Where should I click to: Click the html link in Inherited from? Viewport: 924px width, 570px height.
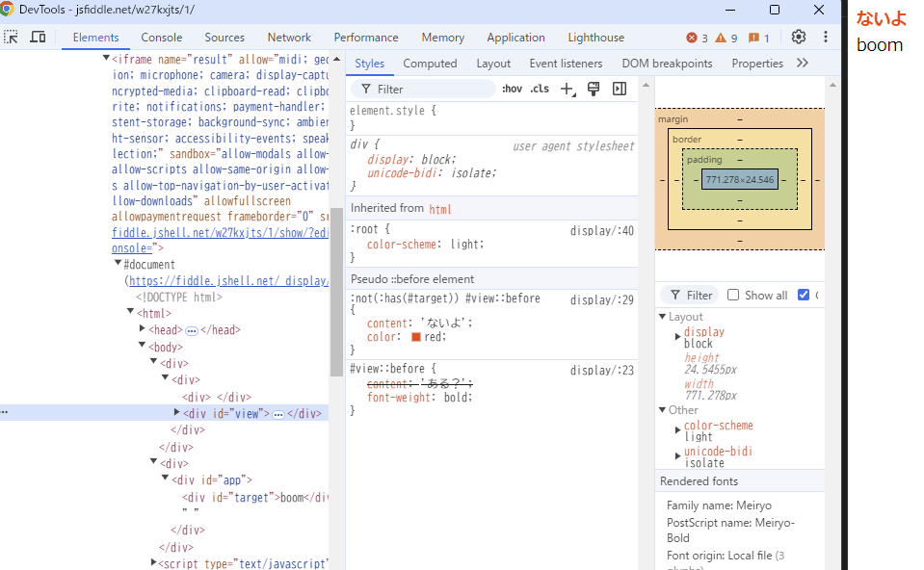click(x=439, y=209)
